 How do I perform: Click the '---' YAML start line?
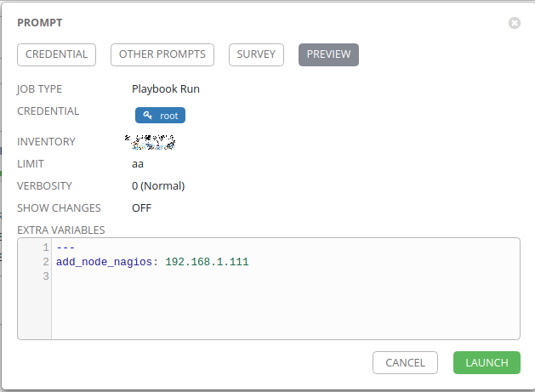[x=65, y=247]
